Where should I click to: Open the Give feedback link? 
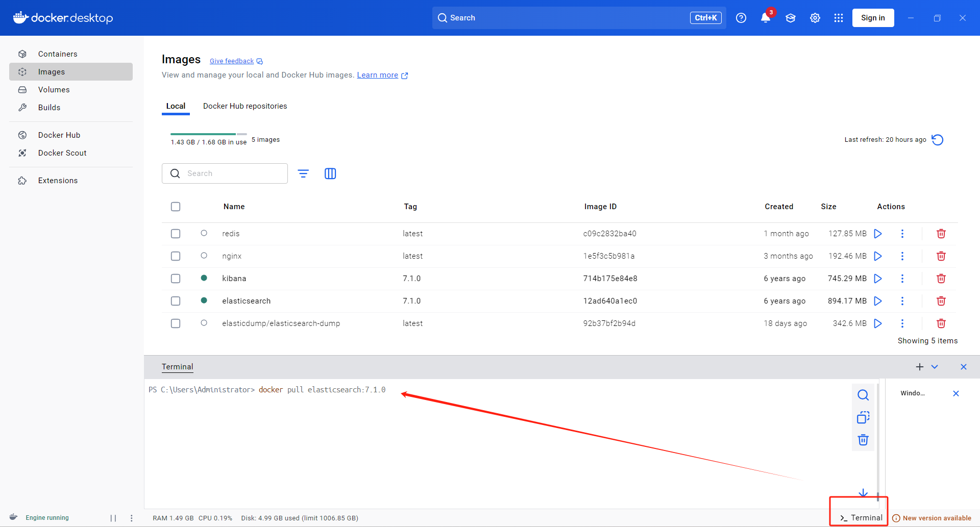[236, 61]
